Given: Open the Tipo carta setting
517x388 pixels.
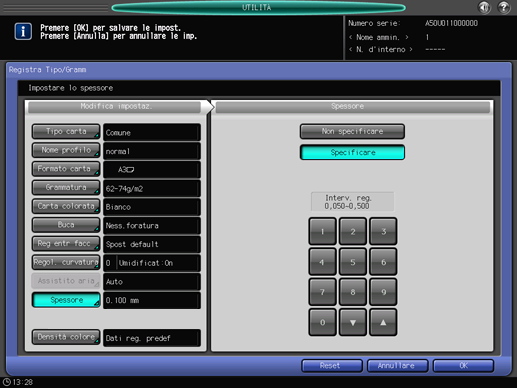Looking at the screenshot, I should click(66, 131).
